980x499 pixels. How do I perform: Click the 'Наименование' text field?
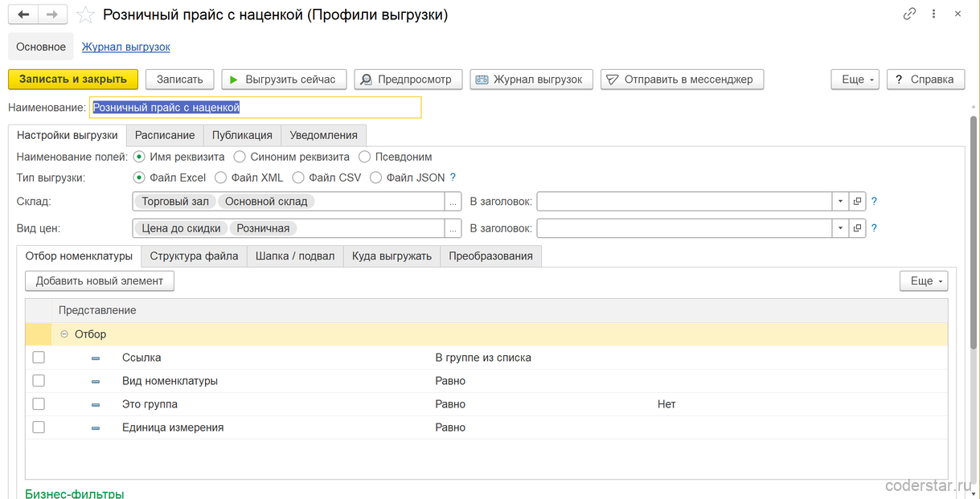click(x=256, y=107)
